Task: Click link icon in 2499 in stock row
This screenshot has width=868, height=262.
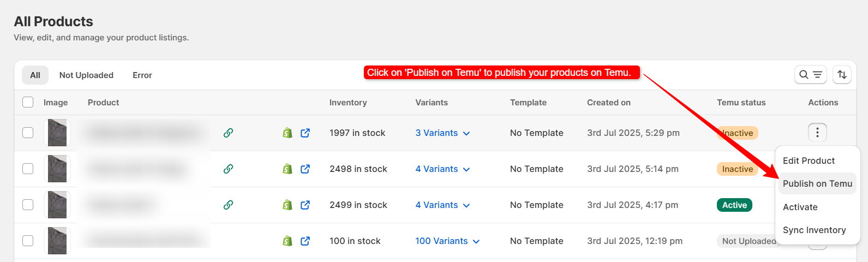Action: [x=228, y=205]
